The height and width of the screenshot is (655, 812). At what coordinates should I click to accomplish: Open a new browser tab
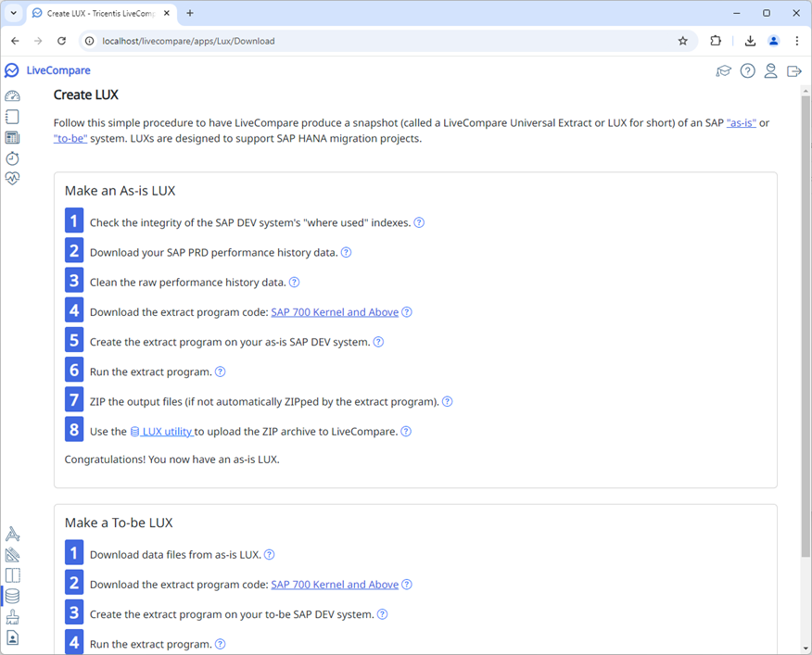click(x=189, y=13)
